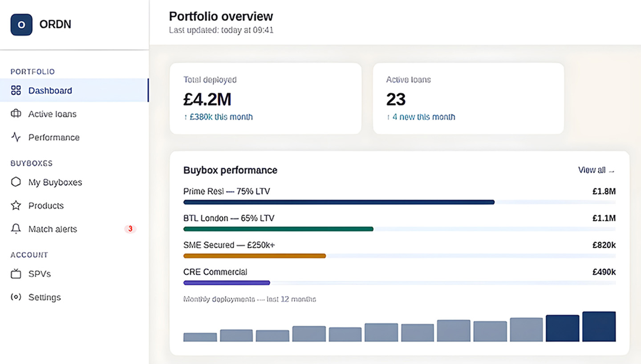Click the £490k value

[604, 272]
